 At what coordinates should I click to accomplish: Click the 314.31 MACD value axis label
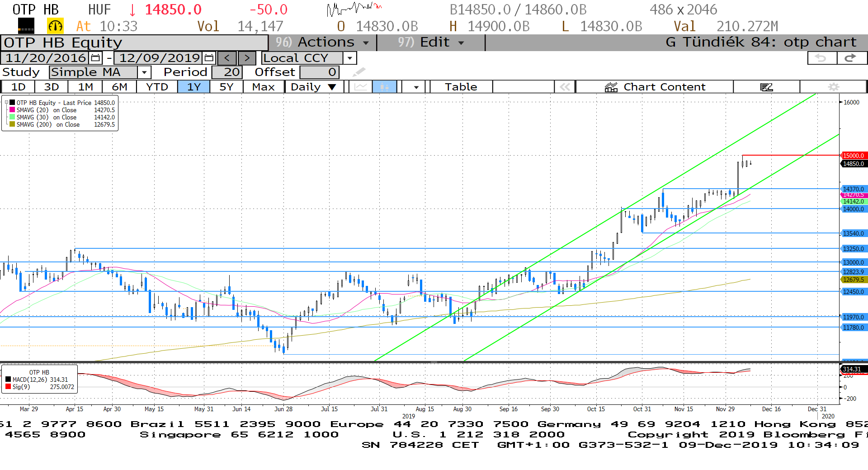pyautogui.click(x=854, y=369)
